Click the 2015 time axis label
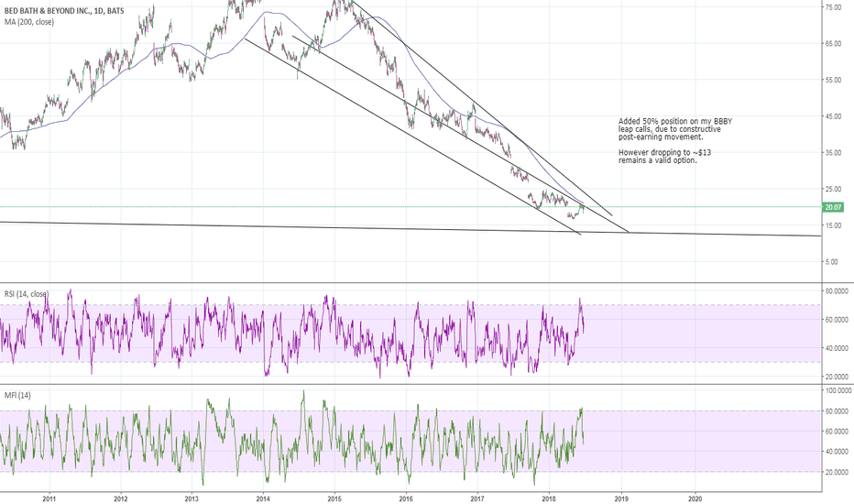The height and width of the screenshot is (504, 854). (334, 498)
